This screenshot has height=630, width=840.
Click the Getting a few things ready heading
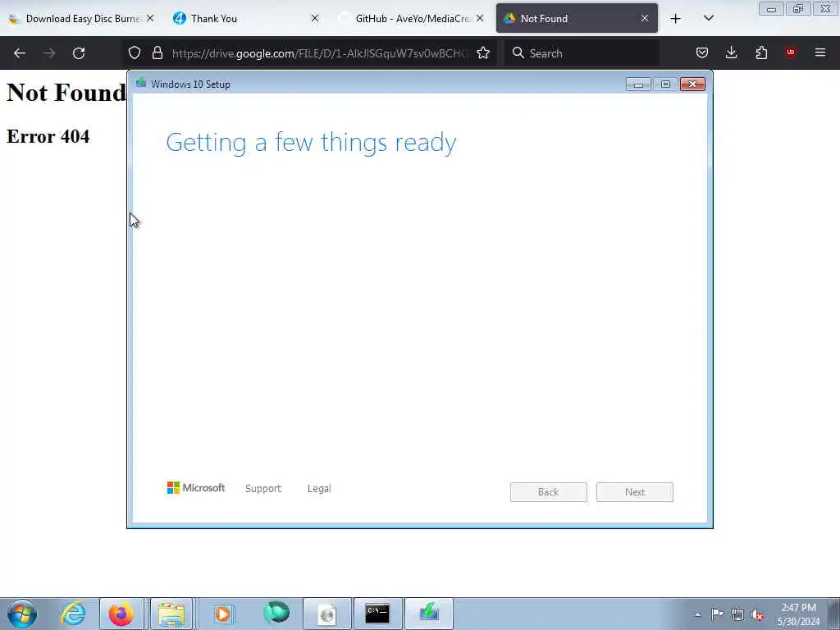[311, 143]
